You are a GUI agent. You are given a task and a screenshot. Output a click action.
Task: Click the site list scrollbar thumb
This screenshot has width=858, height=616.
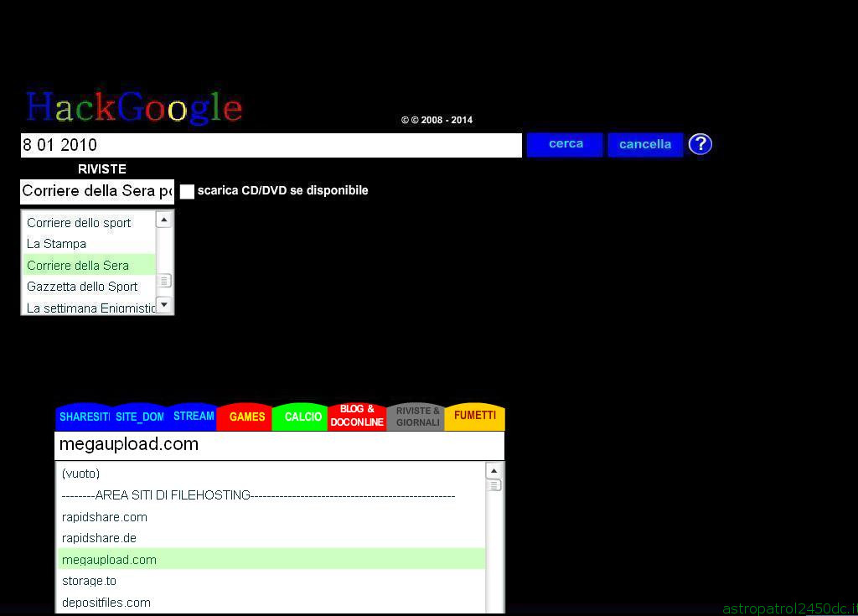494,485
